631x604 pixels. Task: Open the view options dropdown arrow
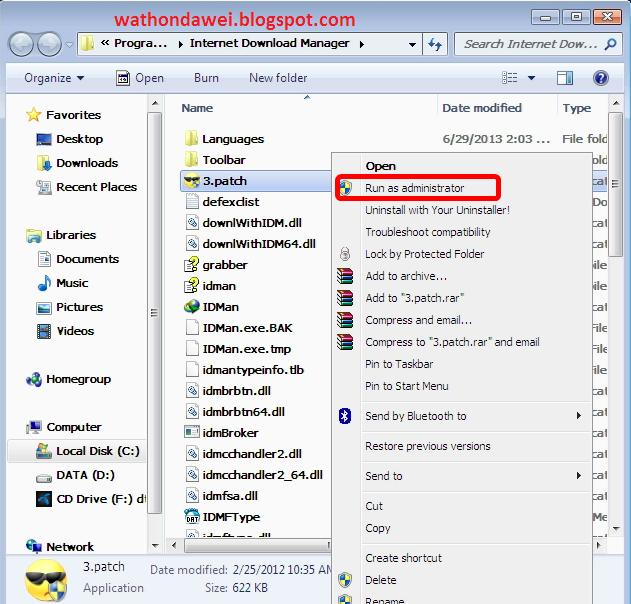(532, 78)
